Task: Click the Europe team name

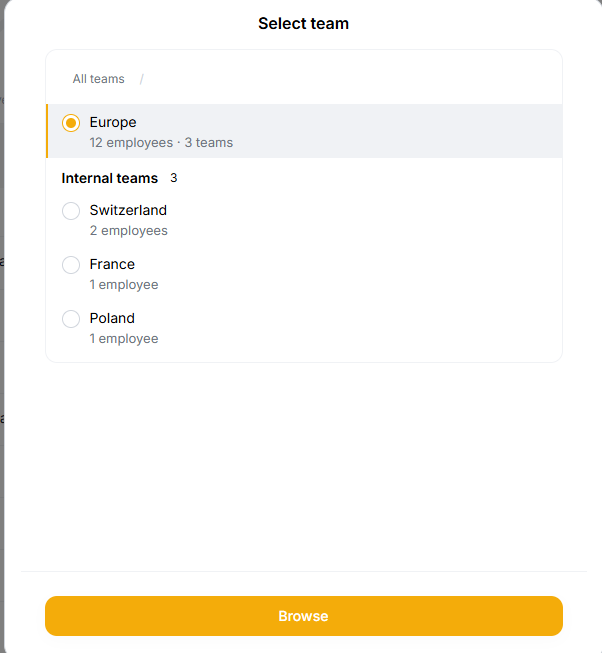Action: coord(113,122)
